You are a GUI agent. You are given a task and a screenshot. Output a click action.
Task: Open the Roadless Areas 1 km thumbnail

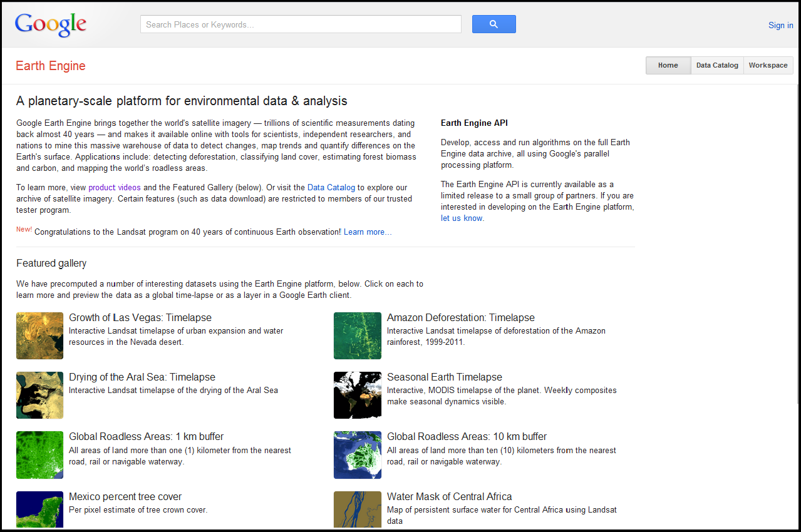[39, 455]
